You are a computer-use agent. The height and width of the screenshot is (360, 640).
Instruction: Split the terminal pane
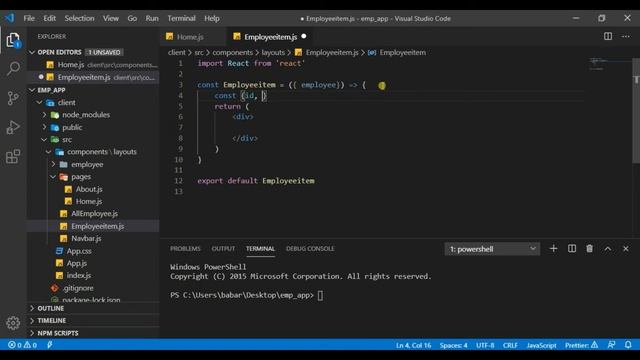click(572, 249)
